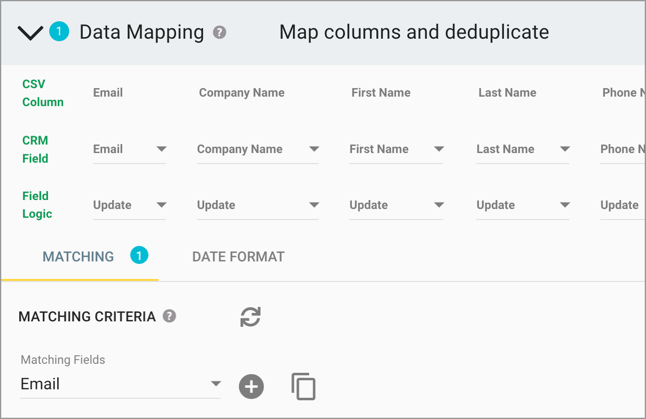Click the step 1 badge beside Data Mapping
Screen dimensions: 646x419
[x=59, y=31]
